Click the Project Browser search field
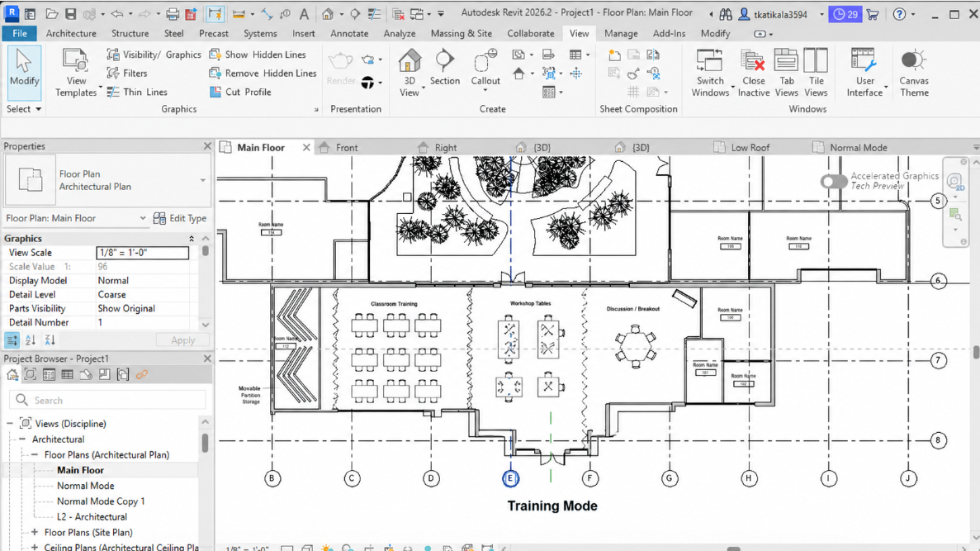The width and height of the screenshot is (980, 551). (107, 401)
